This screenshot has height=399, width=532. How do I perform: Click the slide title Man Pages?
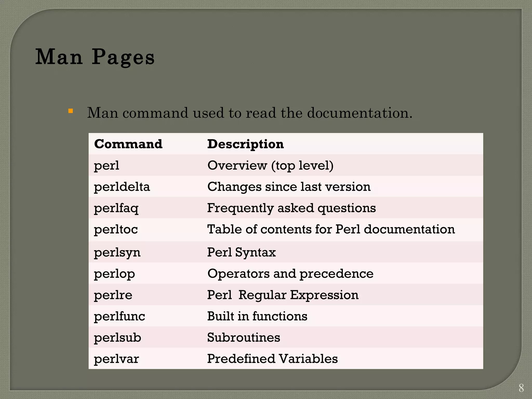coord(95,57)
